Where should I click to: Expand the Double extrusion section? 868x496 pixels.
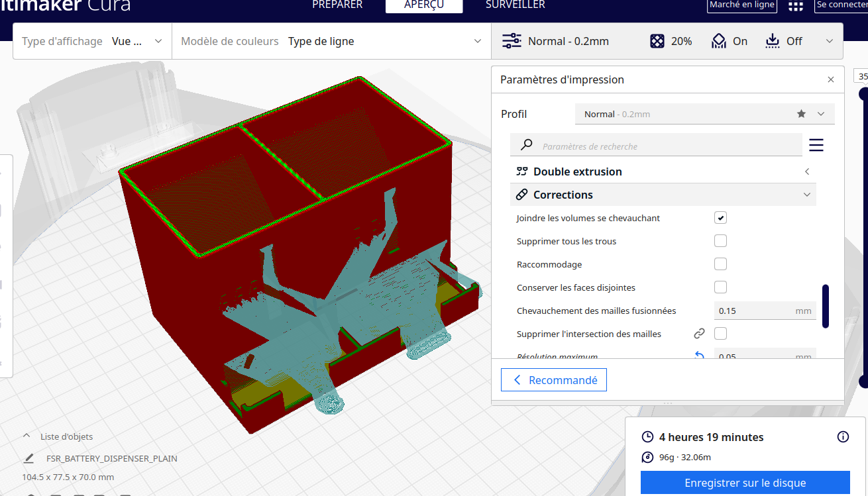tap(663, 172)
